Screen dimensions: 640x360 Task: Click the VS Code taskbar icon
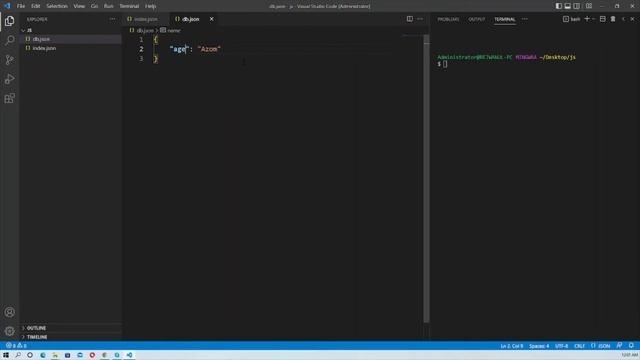click(x=129, y=355)
